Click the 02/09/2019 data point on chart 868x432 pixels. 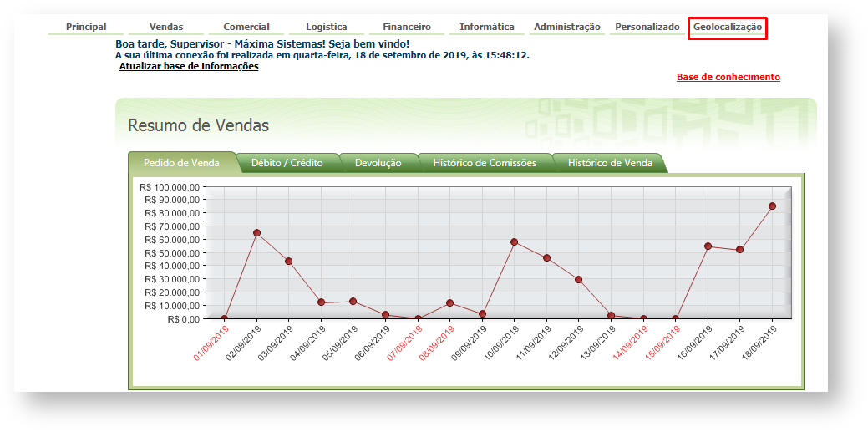point(256,233)
